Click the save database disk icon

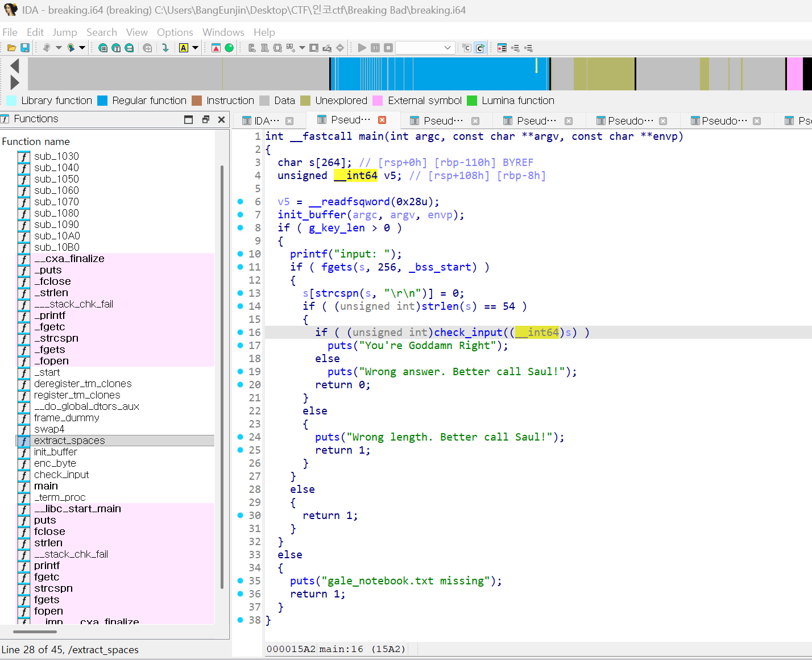point(25,48)
